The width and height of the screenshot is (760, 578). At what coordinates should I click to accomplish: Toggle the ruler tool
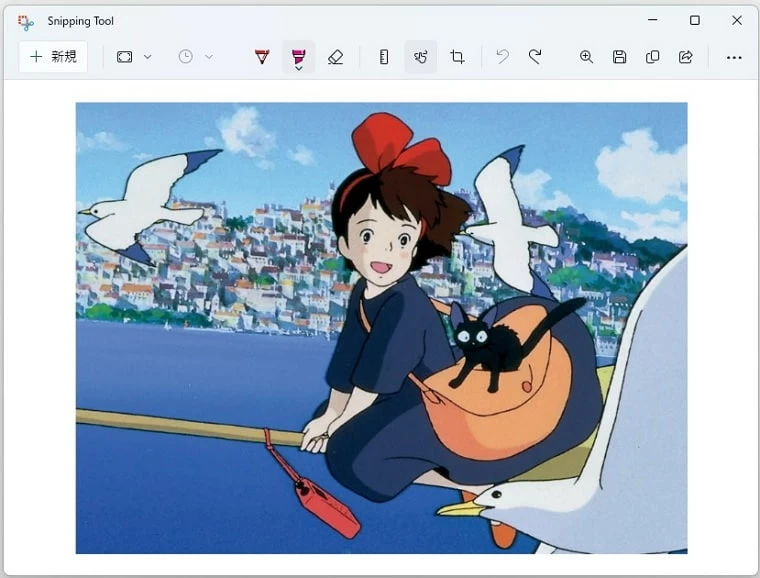(384, 57)
